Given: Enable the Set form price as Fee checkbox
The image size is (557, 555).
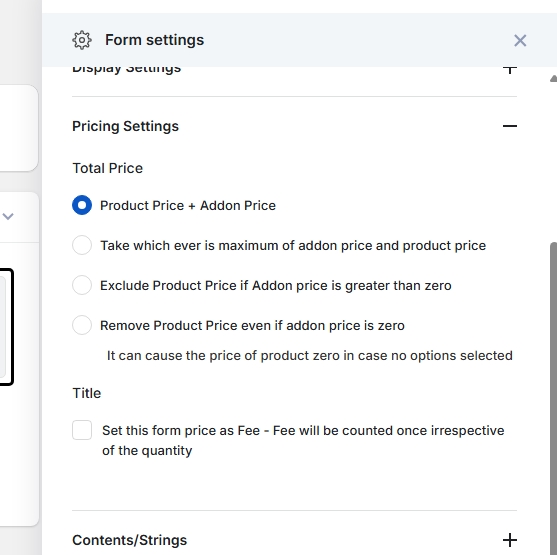Looking at the screenshot, I should pyautogui.click(x=82, y=430).
